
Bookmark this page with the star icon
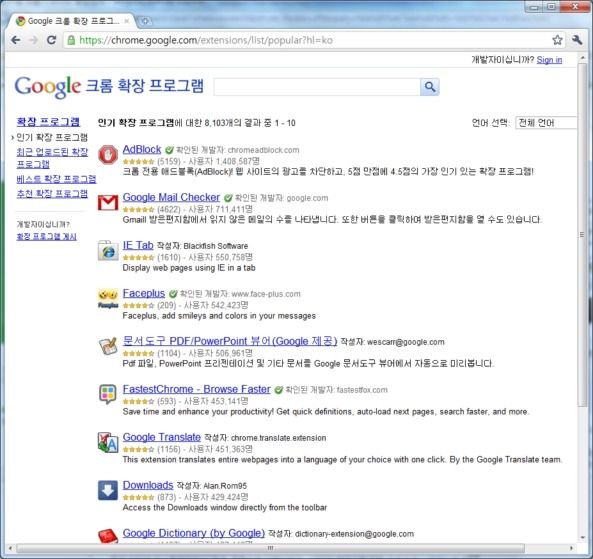click(x=557, y=40)
